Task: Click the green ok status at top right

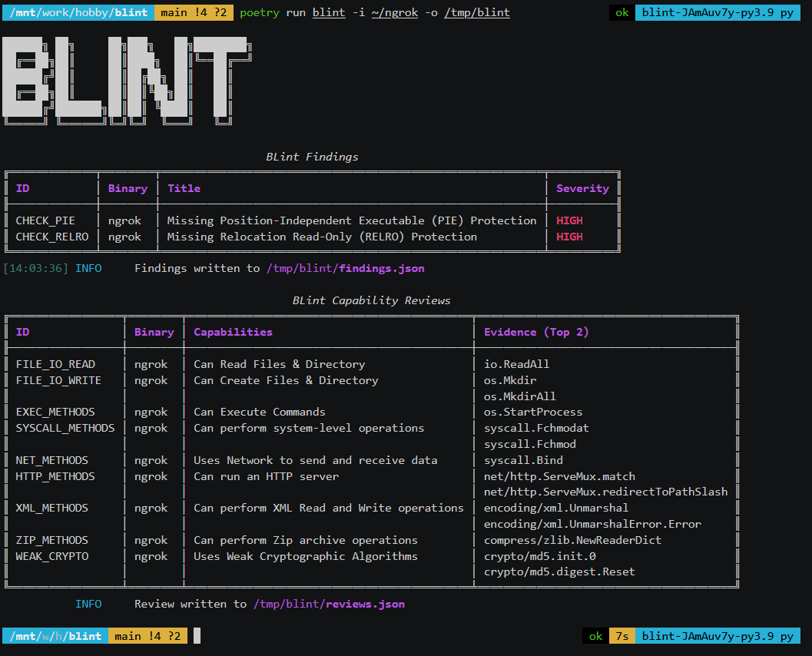Action: point(621,12)
